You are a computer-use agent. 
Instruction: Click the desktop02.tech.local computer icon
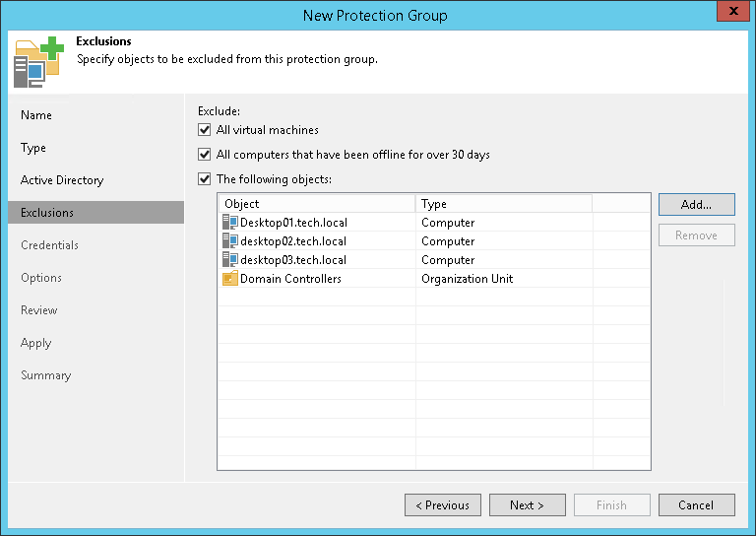coord(230,241)
